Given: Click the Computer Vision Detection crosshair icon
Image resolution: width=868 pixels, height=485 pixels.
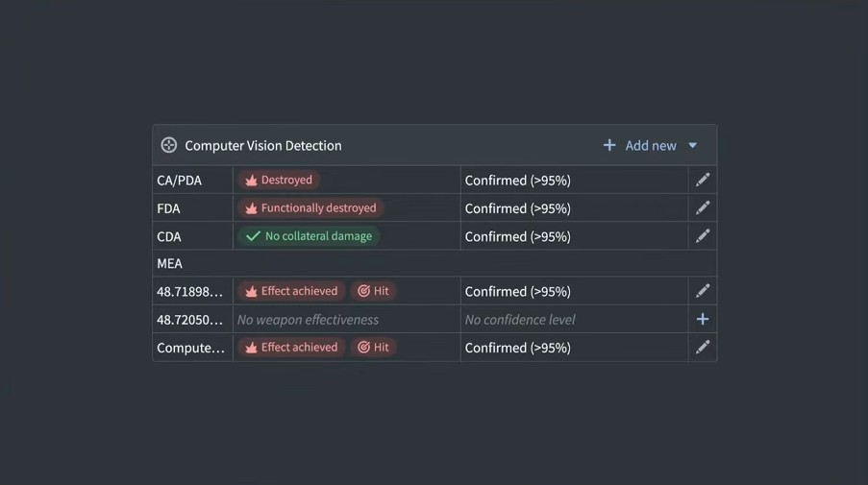Looking at the screenshot, I should pyautogui.click(x=169, y=145).
